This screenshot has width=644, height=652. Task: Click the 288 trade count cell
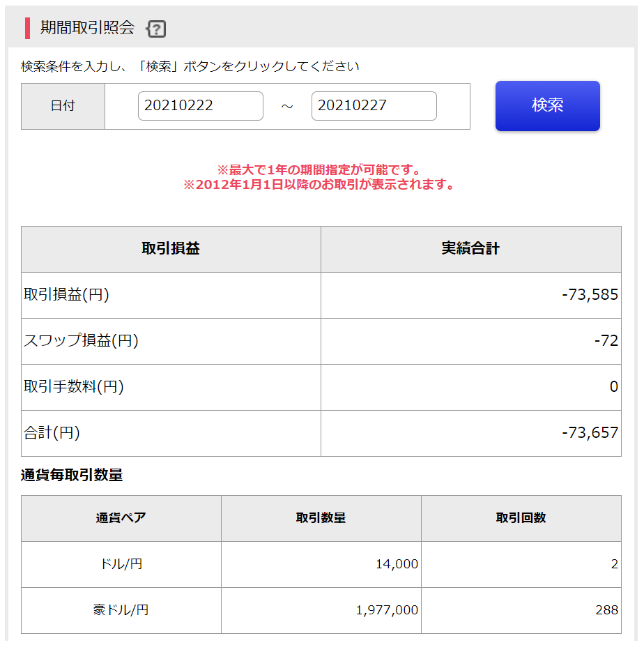tap(521, 610)
